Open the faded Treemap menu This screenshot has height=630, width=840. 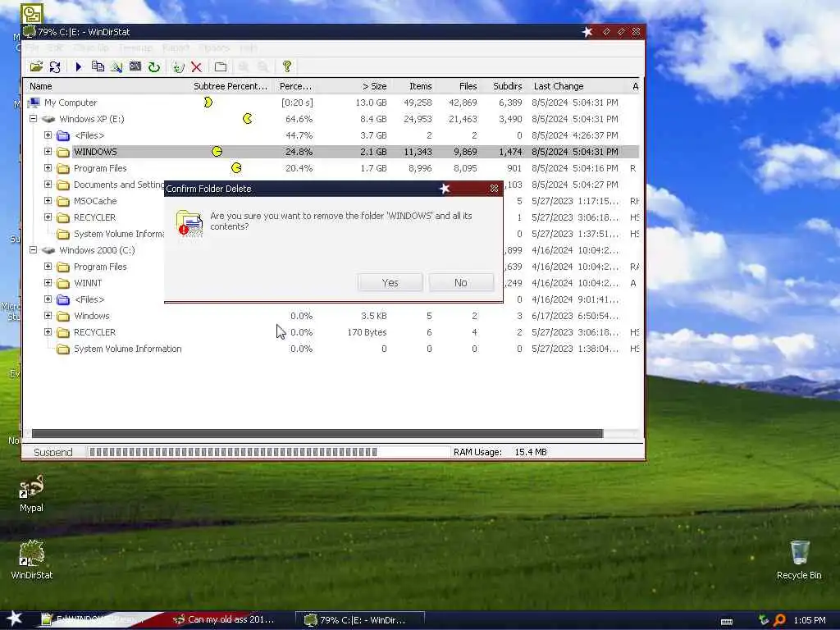point(135,48)
